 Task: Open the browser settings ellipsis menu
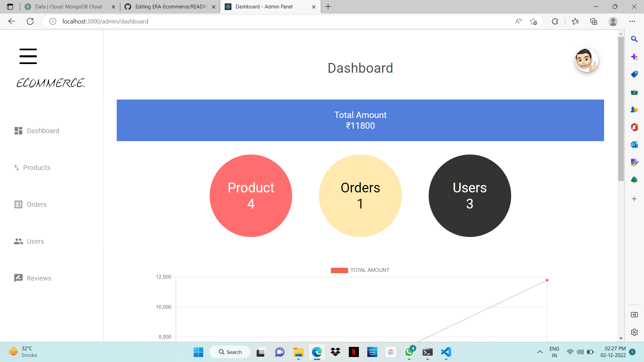[633, 21]
